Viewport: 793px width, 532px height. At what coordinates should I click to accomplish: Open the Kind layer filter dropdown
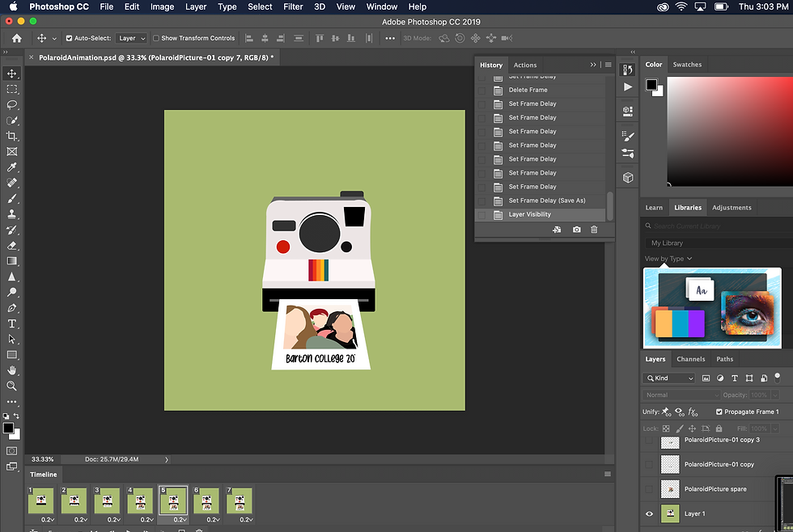[669, 378]
